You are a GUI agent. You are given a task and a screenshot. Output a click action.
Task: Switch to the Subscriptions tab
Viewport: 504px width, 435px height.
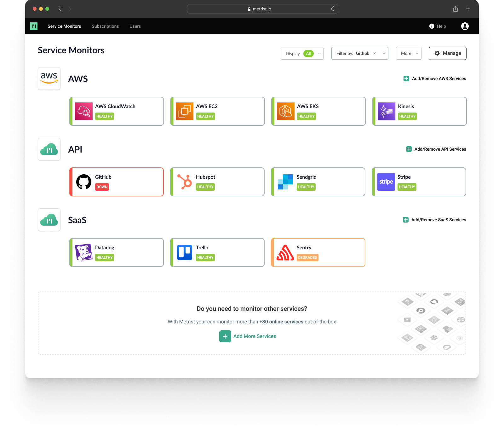105,26
